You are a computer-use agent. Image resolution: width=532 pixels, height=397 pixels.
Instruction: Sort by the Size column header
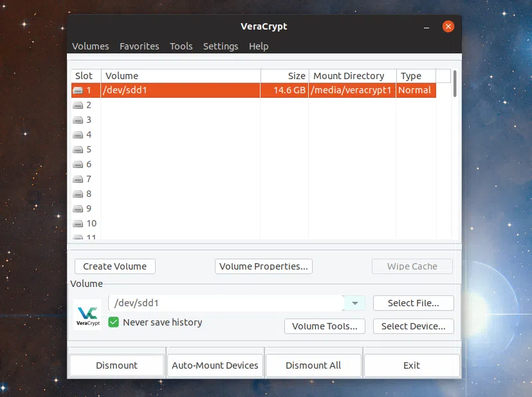tap(284, 76)
